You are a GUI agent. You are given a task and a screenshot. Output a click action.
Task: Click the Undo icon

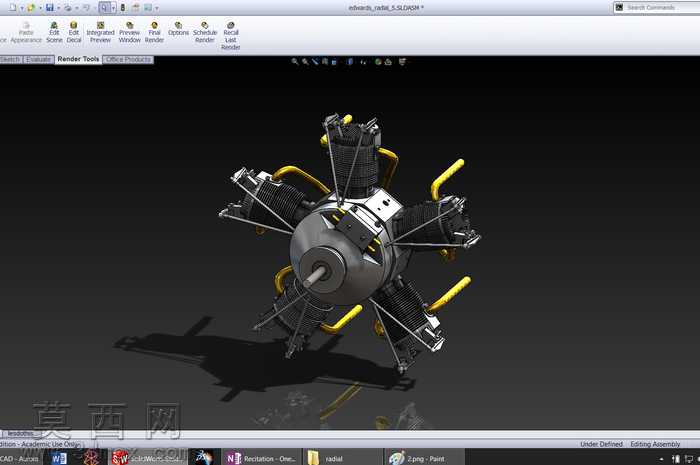tap(87, 8)
